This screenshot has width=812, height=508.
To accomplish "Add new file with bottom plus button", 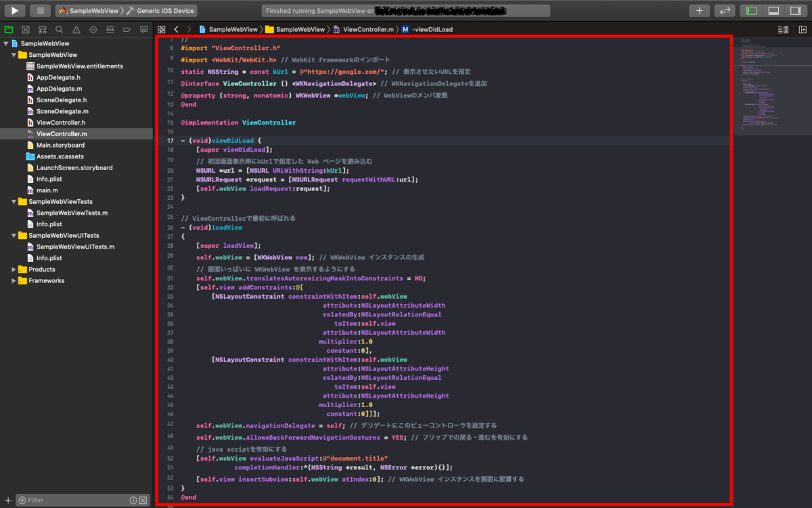I will 8,500.
